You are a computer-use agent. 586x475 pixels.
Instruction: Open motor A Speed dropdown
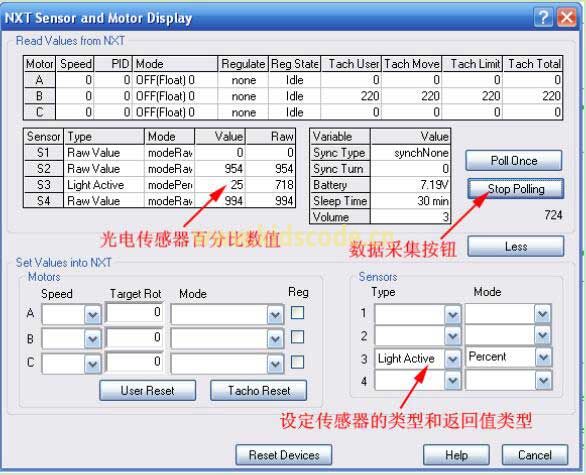[92, 315]
